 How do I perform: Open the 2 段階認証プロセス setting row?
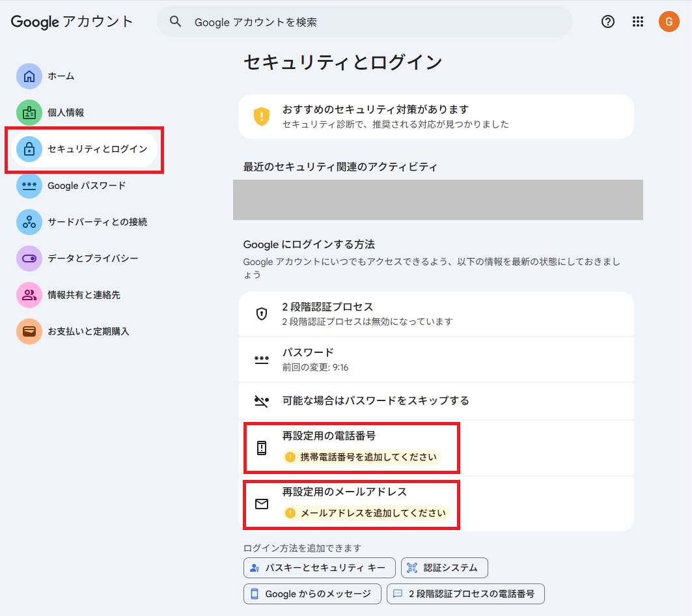coord(436,314)
